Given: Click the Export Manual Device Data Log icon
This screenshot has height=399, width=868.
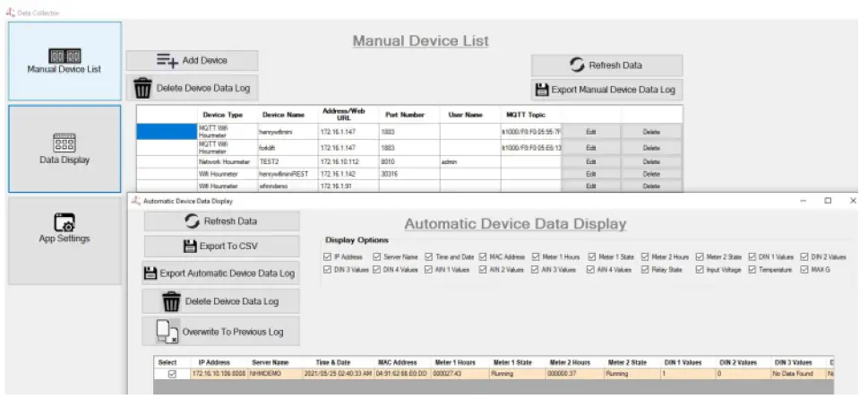Looking at the screenshot, I should click(x=542, y=90).
